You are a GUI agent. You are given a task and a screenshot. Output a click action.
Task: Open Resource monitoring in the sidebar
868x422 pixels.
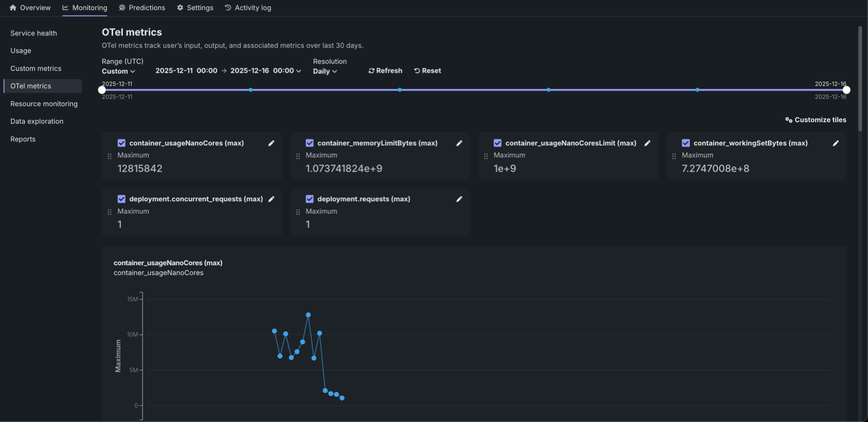44,103
